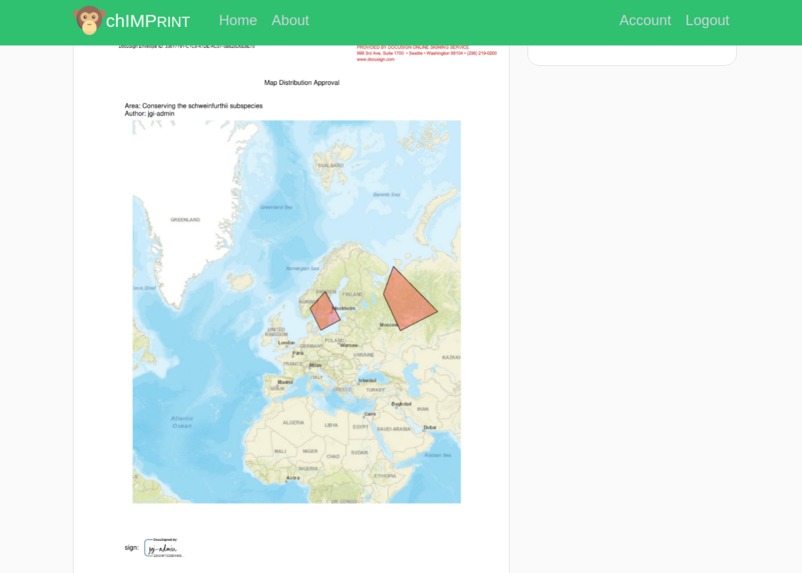Click the jgi-admin signature stamp

pyautogui.click(x=164, y=547)
